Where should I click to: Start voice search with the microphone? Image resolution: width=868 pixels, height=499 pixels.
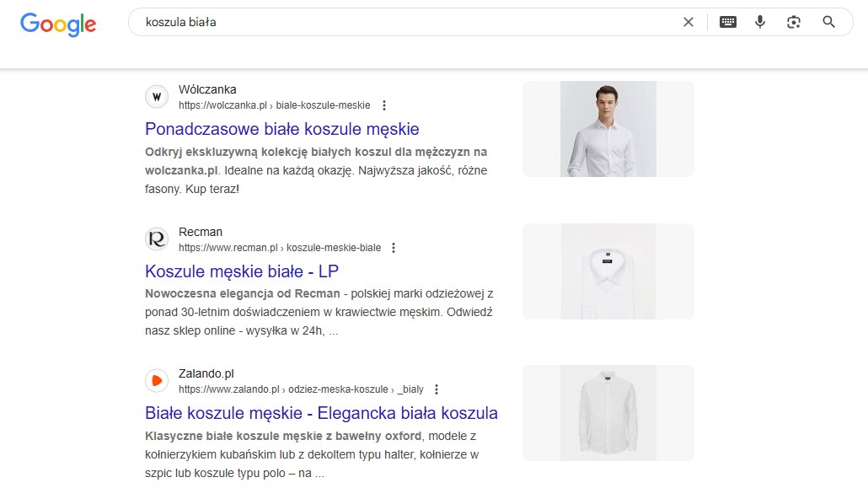760,22
